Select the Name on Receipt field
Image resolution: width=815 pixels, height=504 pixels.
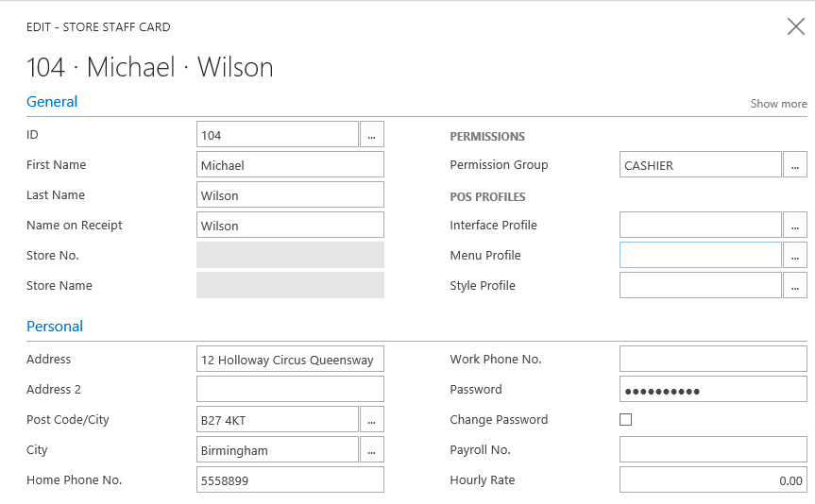tap(290, 226)
